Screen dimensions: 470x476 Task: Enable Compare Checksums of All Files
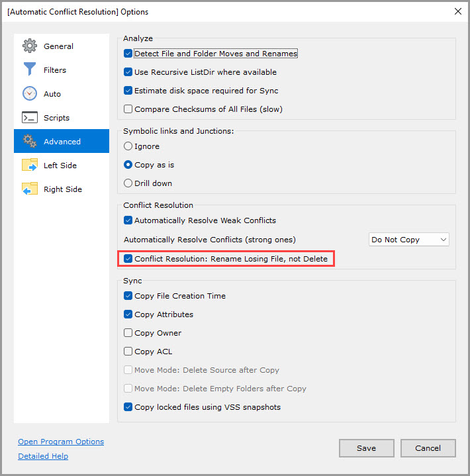tap(128, 109)
